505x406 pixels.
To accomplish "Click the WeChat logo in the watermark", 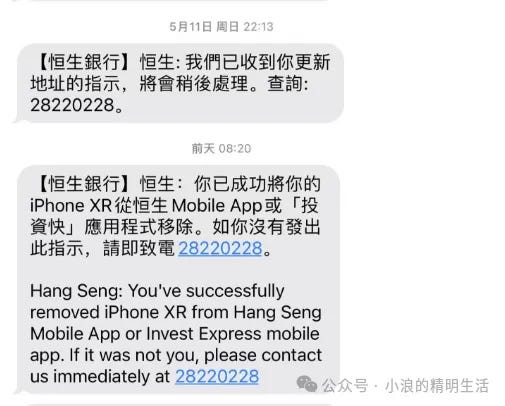I will pos(307,384).
